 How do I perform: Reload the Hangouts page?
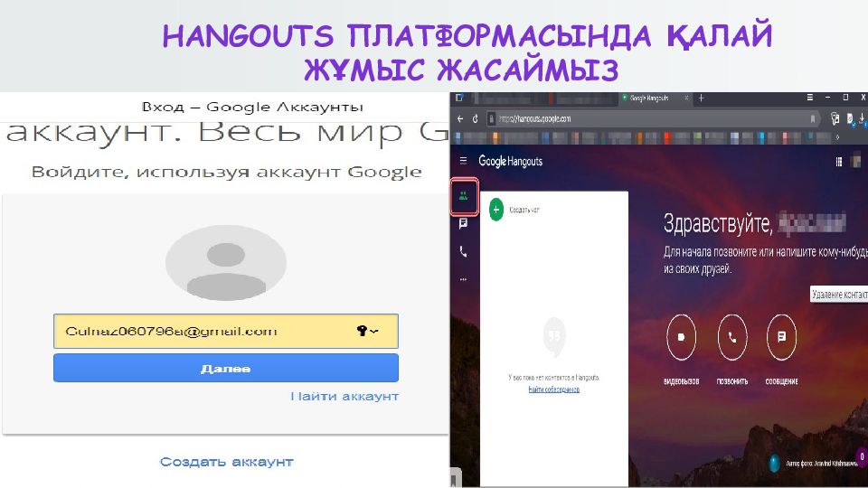coord(475,119)
